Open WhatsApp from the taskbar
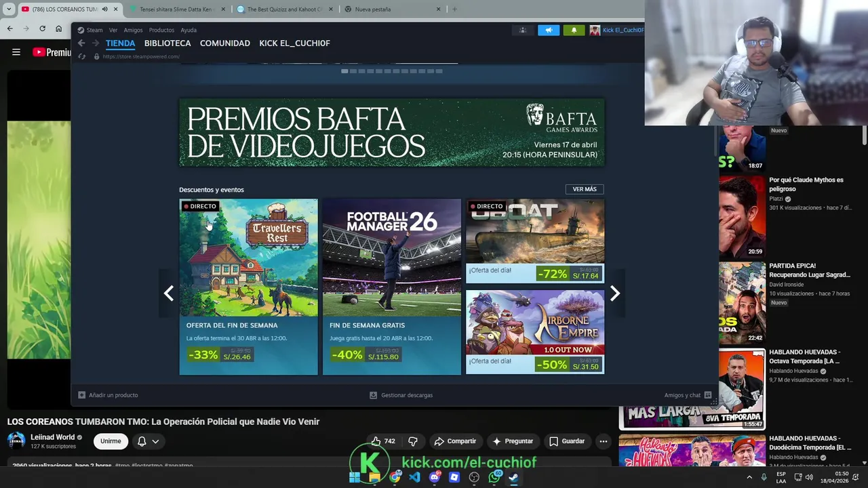868x488 pixels. coord(494,477)
